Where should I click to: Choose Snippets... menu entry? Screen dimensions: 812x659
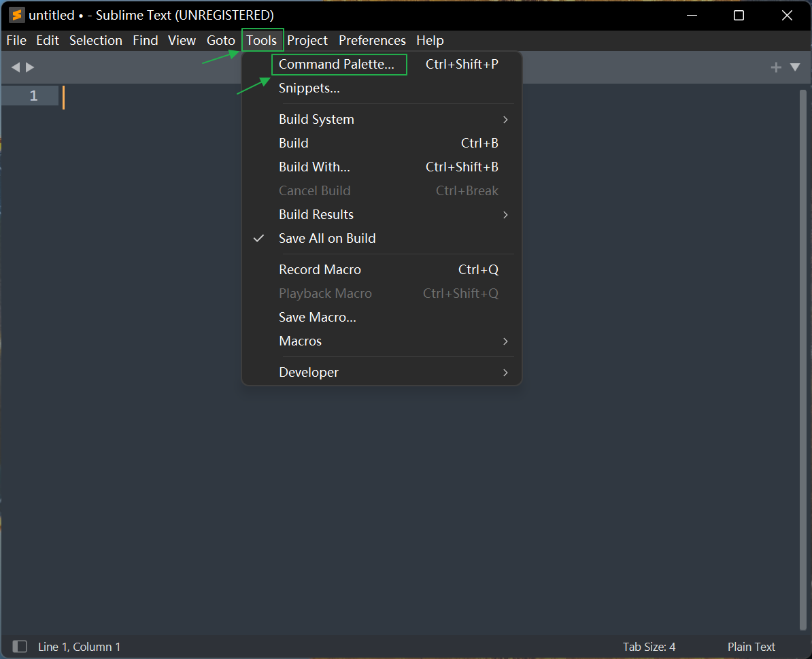coord(382,88)
